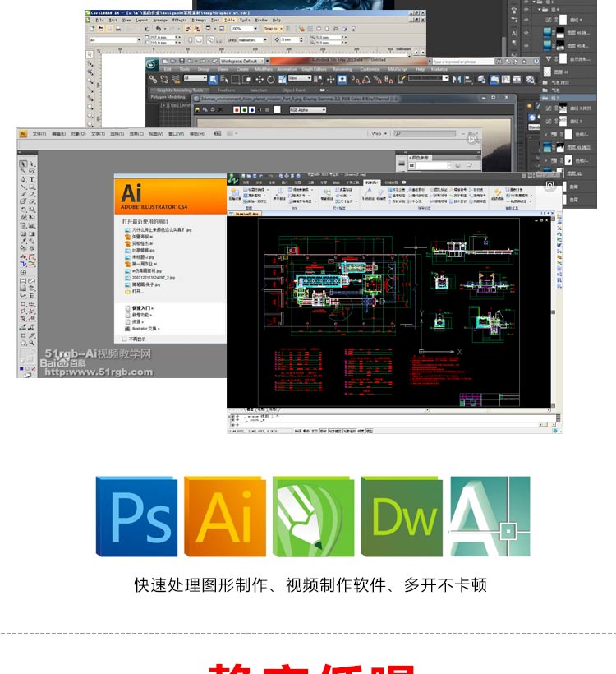Click the CAD vertical scrollbar beside drawing
The width and height of the screenshot is (616, 674).
554,312
